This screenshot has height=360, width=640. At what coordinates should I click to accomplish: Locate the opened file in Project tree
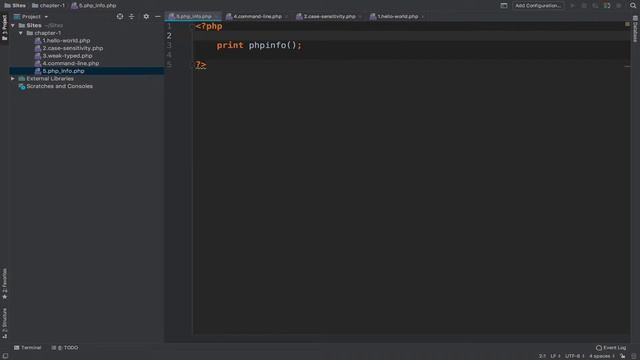click(x=120, y=17)
